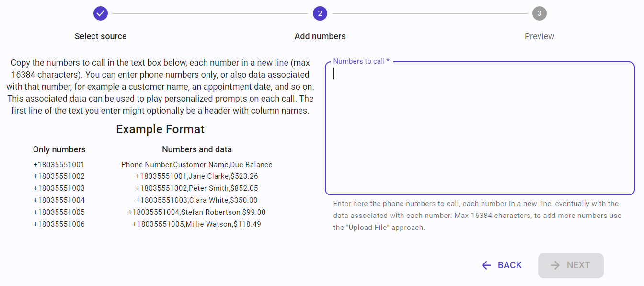Click the instruction paragraph starting 'Copy the numbers'
The height and width of the screenshot is (286, 644).
(x=160, y=87)
